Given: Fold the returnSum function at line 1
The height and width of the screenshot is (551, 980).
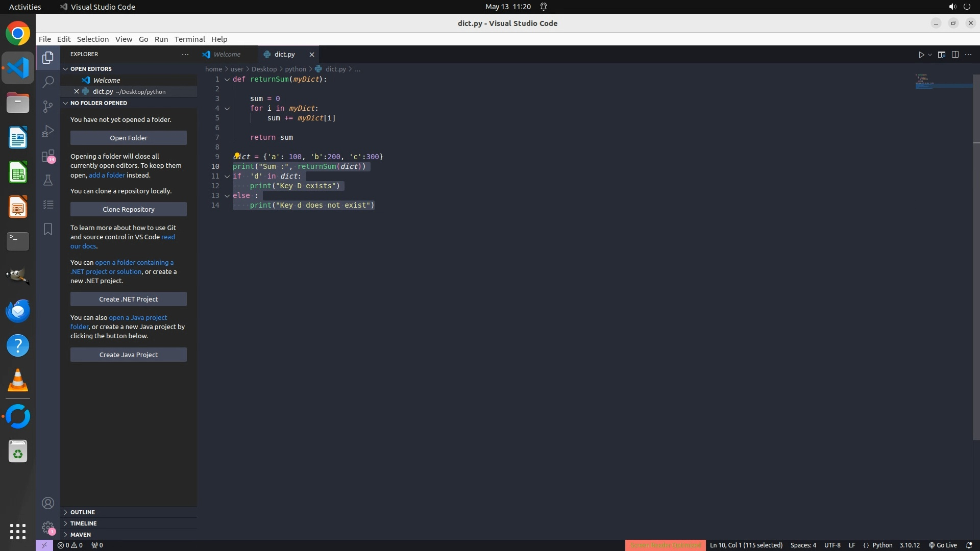Looking at the screenshot, I should pyautogui.click(x=227, y=80).
